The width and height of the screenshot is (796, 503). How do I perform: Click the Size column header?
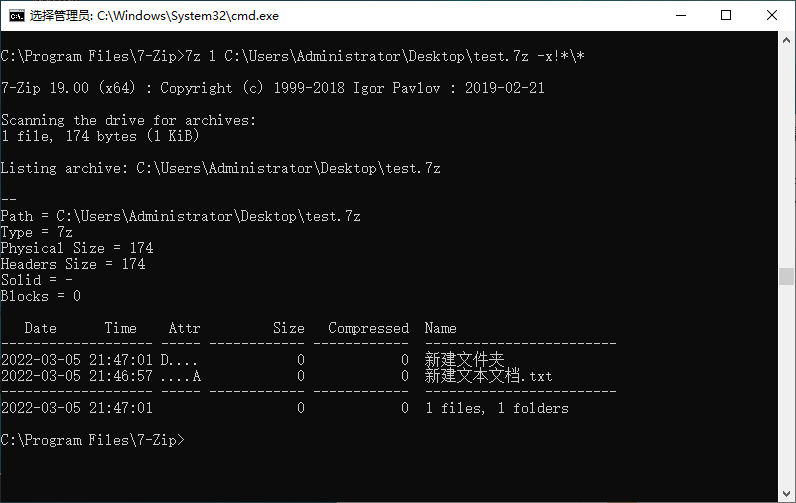288,328
